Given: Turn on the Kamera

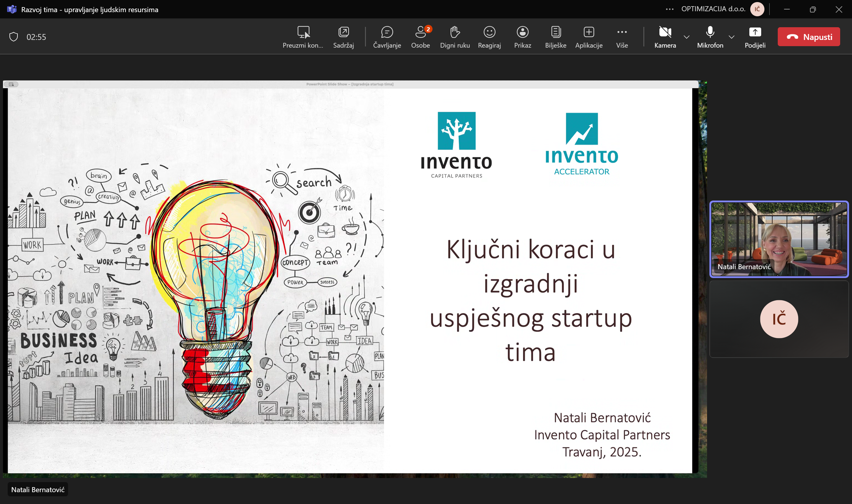Looking at the screenshot, I should point(665,37).
